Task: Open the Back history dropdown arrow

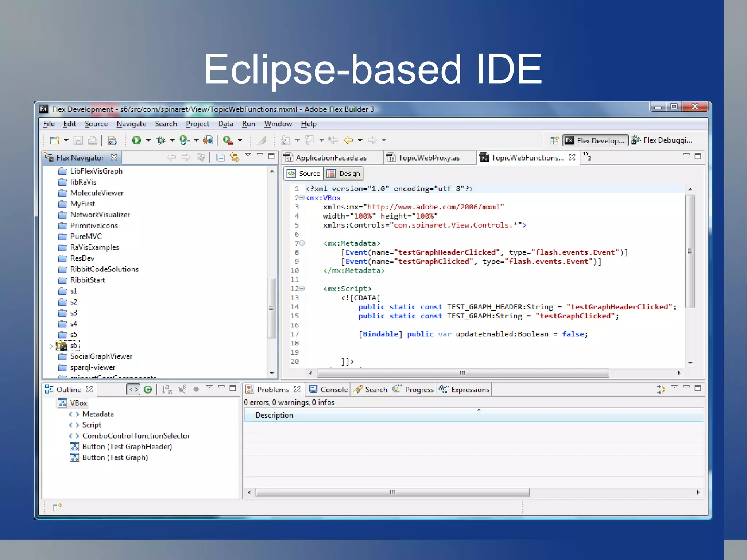Action: [360, 140]
